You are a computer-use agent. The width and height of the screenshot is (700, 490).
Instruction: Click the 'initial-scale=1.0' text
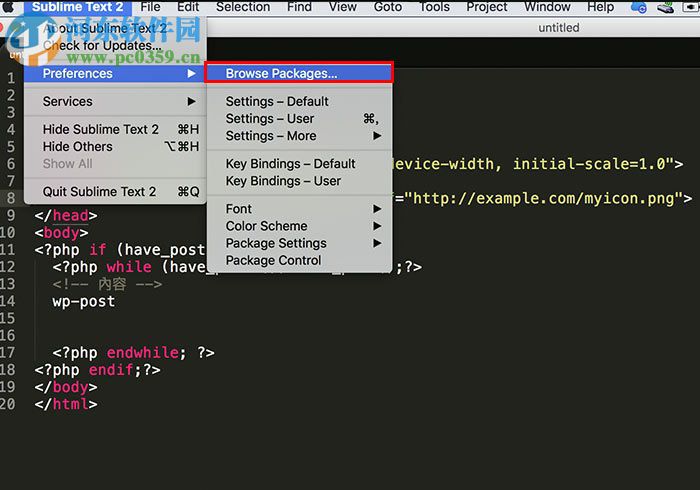(x=589, y=164)
